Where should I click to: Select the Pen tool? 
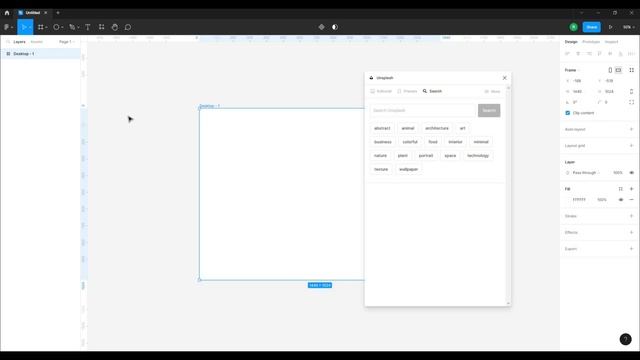[x=72, y=27]
